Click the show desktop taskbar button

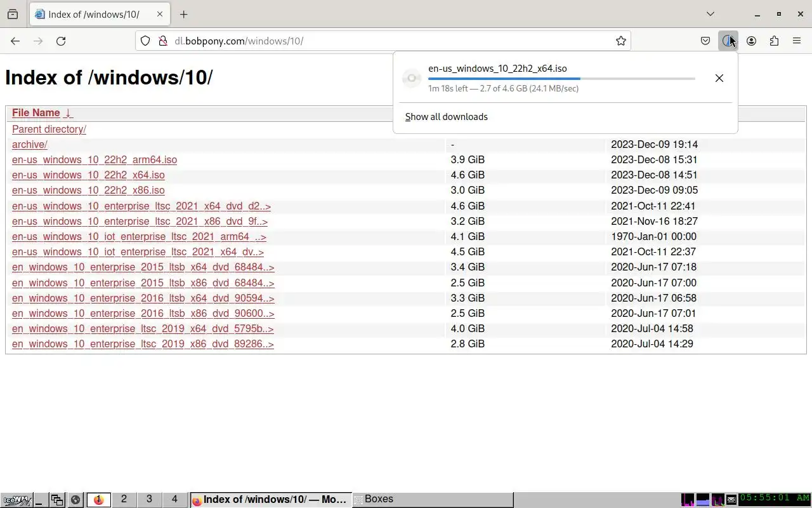coord(41,500)
